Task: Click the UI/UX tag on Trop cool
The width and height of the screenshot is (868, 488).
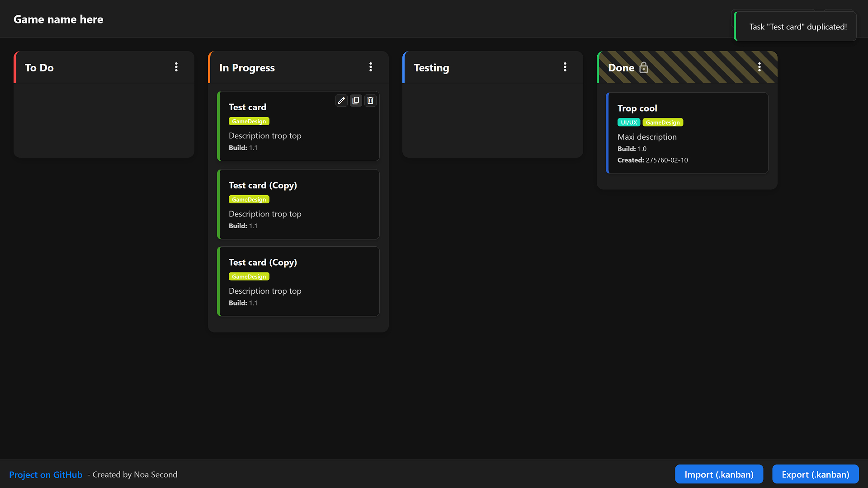Action: (x=628, y=122)
